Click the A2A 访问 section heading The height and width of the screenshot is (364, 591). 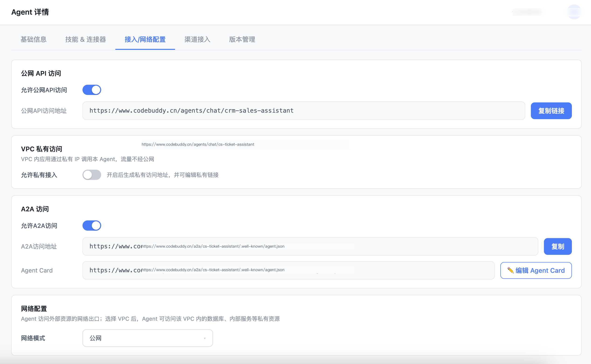click(x=35, y=209)
